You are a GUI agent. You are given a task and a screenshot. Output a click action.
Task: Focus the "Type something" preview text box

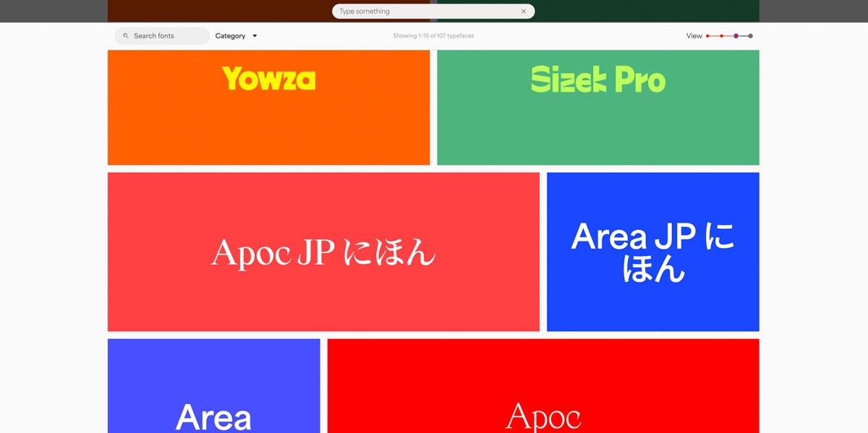coord(427,12)
